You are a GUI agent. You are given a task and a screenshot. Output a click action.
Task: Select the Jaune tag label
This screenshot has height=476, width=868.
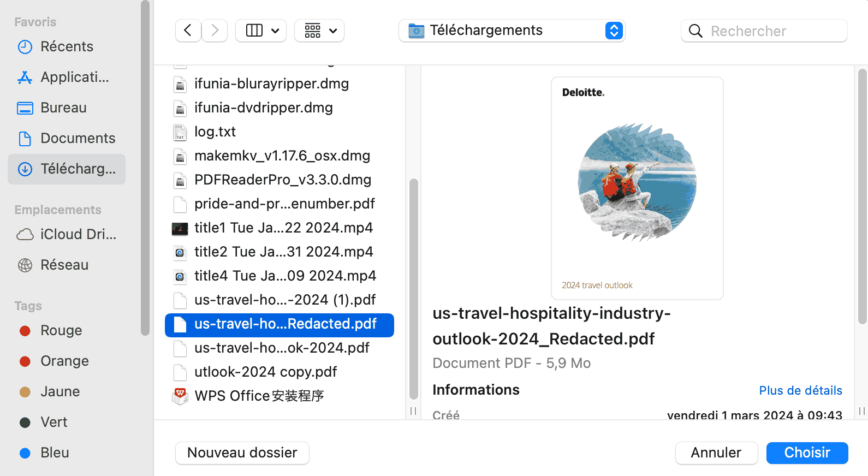(60, 391)
